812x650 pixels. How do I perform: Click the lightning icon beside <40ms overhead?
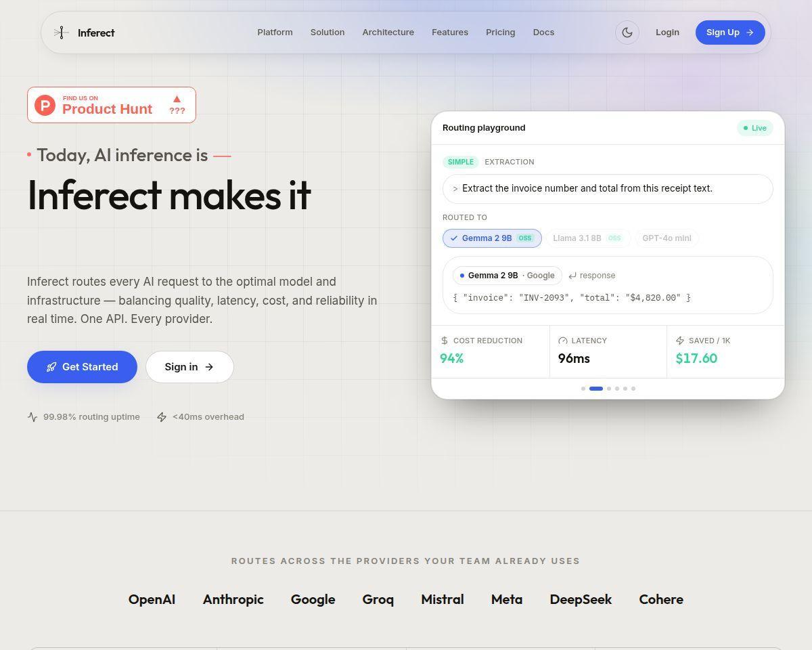click(162, 417)
